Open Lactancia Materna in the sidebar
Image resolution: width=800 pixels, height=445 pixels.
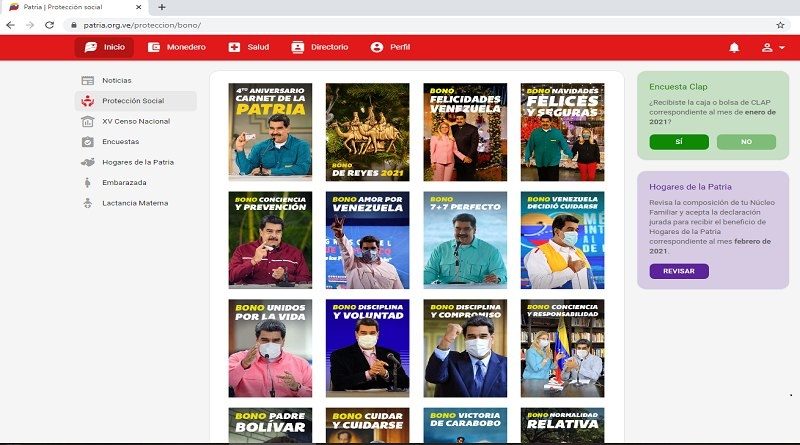pos(136,203)
